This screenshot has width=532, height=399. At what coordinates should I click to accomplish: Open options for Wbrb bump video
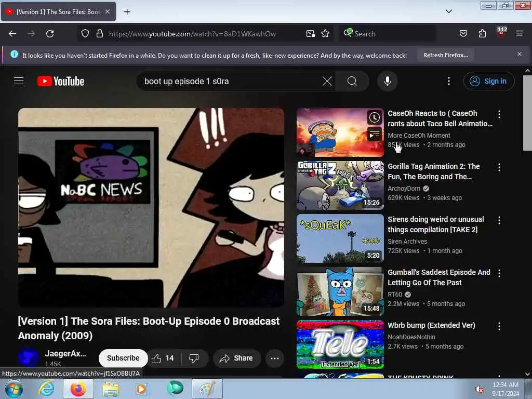click(499, 326)
